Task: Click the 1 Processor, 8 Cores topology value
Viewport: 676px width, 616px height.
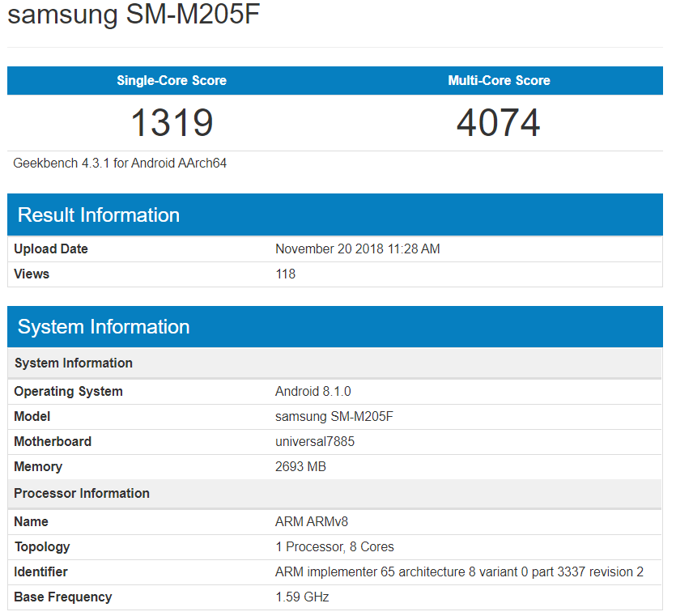Action: pos(334,546)
